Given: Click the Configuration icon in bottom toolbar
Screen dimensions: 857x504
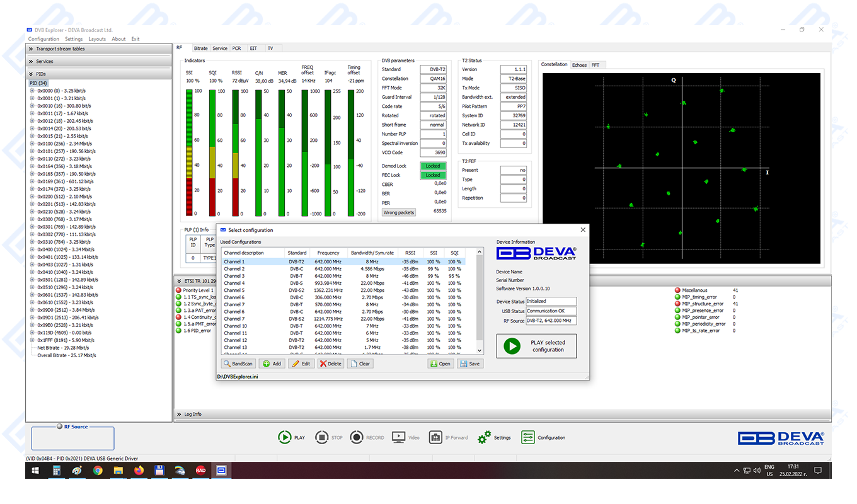Looking at the screenshot, I should click(528, 437).
